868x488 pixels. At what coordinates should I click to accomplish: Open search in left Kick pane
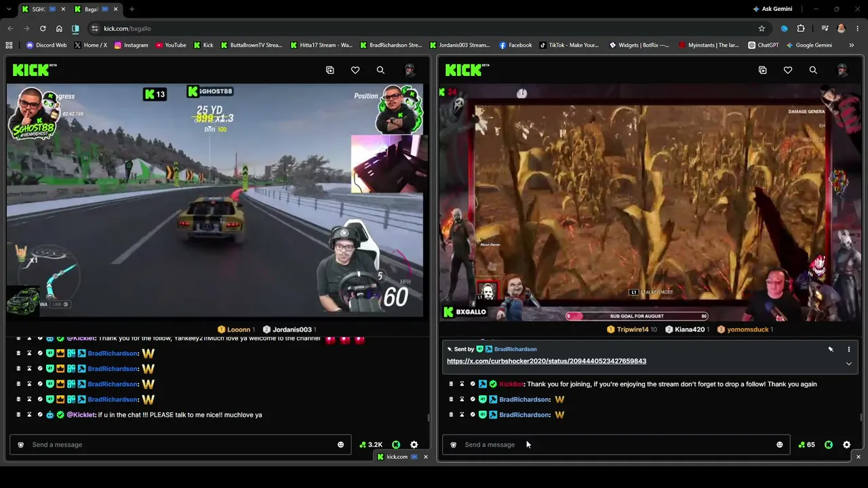tap(380, 70)
